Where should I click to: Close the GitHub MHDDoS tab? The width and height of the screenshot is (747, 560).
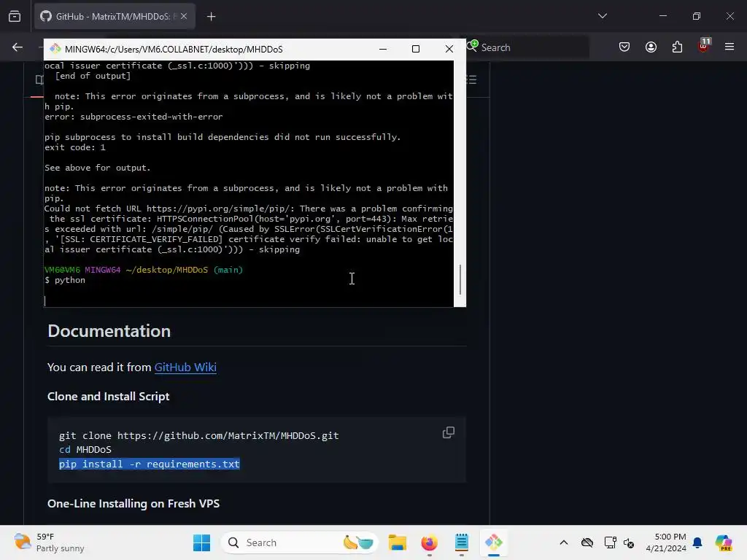(x=184, y=16)
